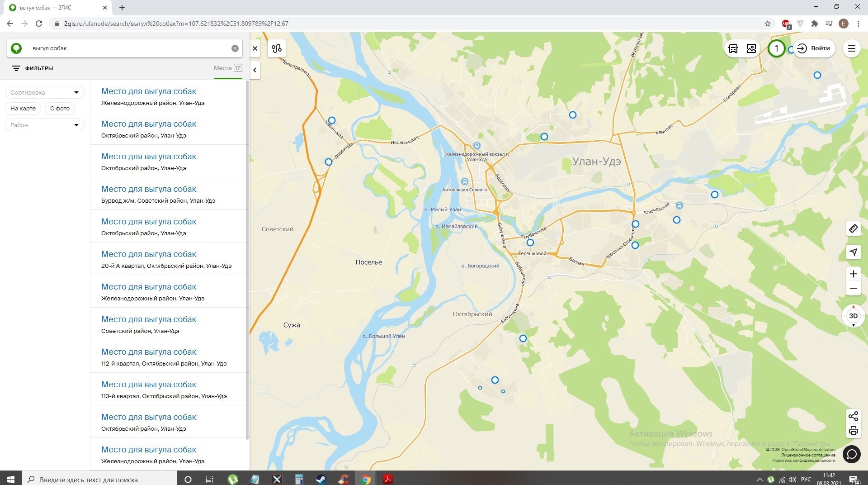The image size is (868, 485).
Task: Toggle the 'С фото' filter chip
Action: pos(60,109)
